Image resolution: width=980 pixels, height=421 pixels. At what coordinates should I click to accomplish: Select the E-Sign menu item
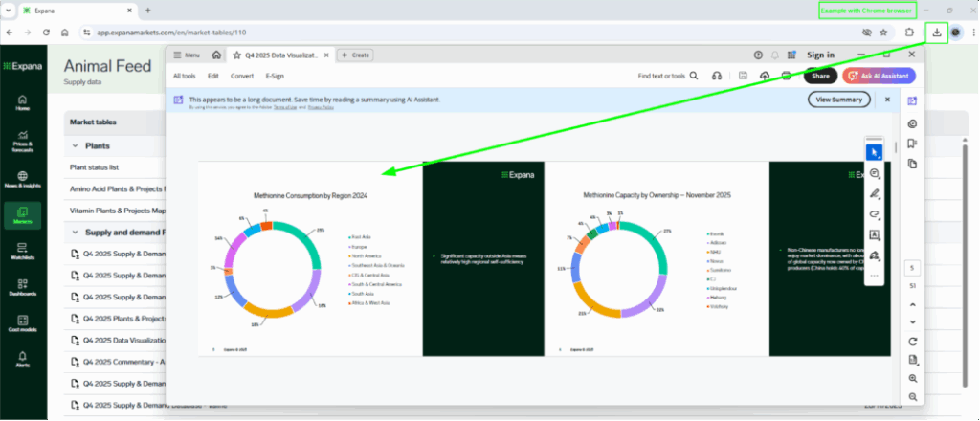tap(275, 76)
